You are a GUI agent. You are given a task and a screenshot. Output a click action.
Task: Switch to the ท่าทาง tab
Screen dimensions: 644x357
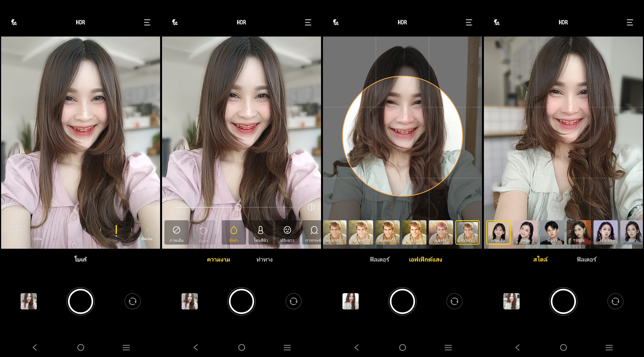tap(264, 259)
